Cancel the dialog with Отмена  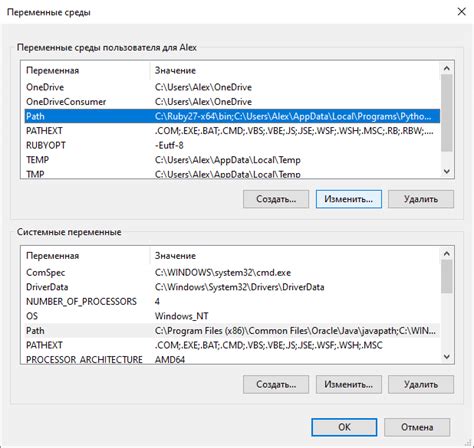tap(417, 427)
